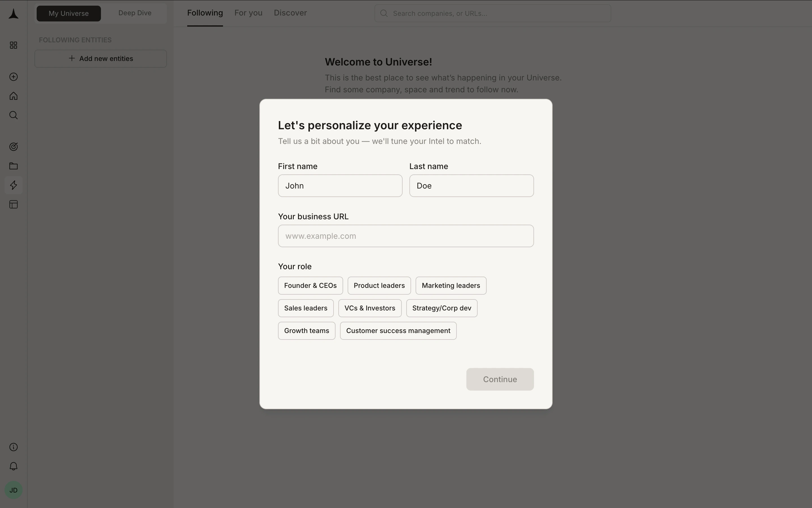Select the Growth teams role
This screenshot has width=812, height=508.
307,330
